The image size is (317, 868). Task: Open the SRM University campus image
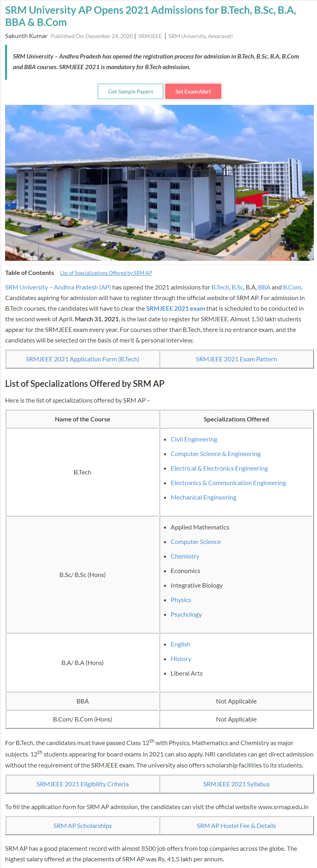pyautogui.click(x=159, y=183)
